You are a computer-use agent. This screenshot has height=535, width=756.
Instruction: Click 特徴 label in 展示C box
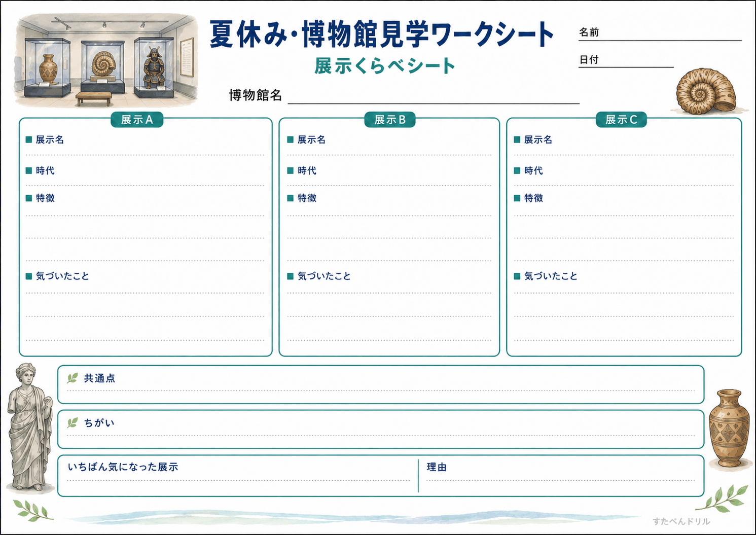pyautogui.click(x=533, y=198)
